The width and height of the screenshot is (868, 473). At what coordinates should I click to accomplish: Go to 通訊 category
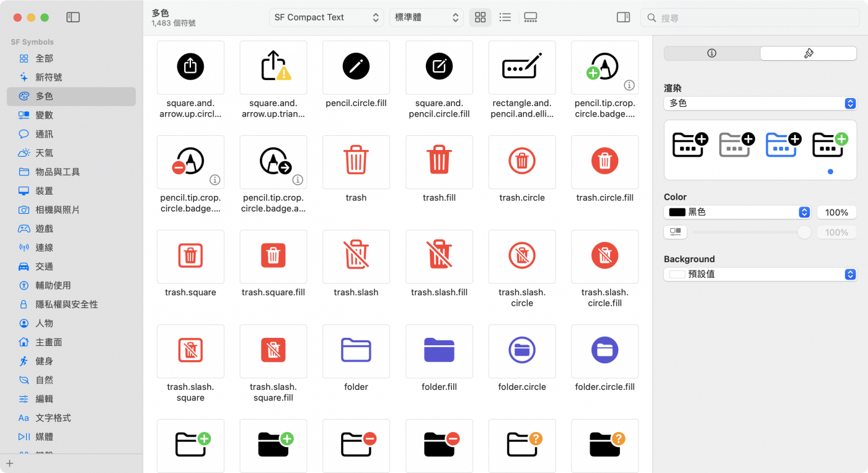(71, 134)
